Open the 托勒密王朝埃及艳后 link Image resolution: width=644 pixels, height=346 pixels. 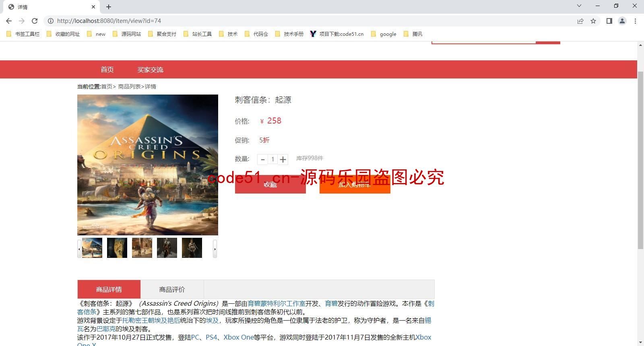[x=151, y=321]
